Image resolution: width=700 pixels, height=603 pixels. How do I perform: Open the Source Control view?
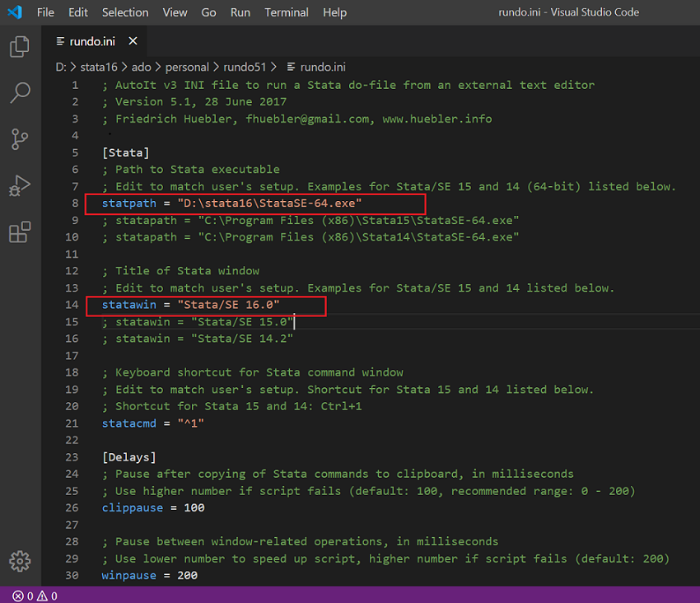(x=20, y=139)
